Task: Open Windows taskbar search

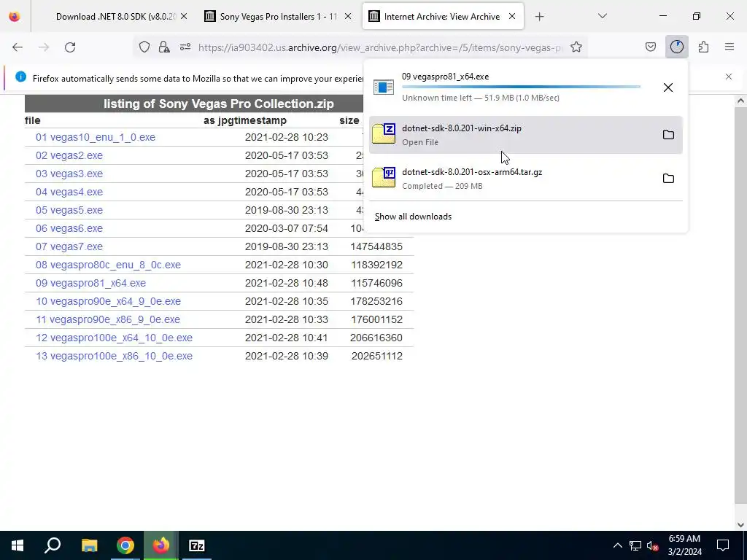Action: coord(53,545)
